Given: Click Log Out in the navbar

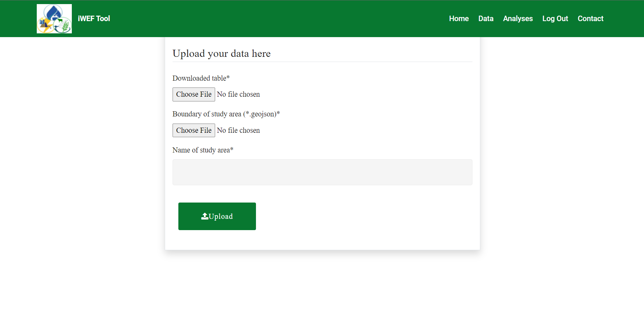Looking at the screenshot, I should tap(555, 18).
